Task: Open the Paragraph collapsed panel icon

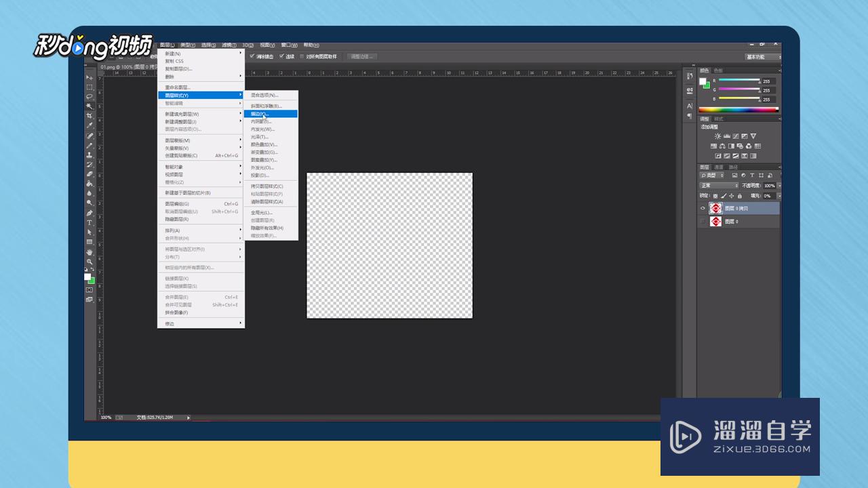Action: (x=690, y=116)
